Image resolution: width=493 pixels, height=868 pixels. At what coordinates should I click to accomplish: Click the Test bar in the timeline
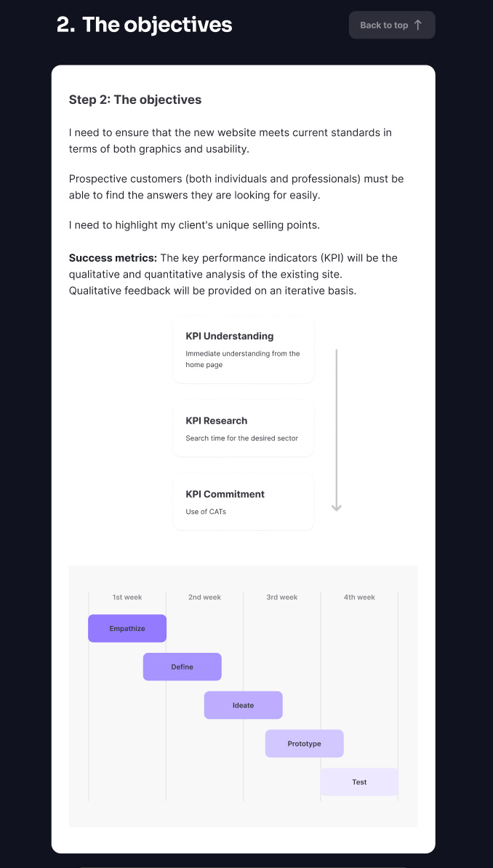point(359,782)
